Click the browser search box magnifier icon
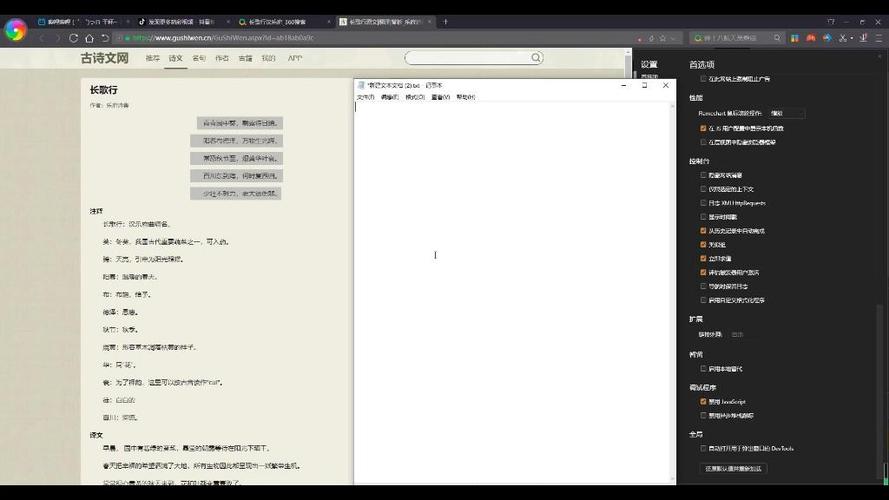 click(x=777, y=38)
